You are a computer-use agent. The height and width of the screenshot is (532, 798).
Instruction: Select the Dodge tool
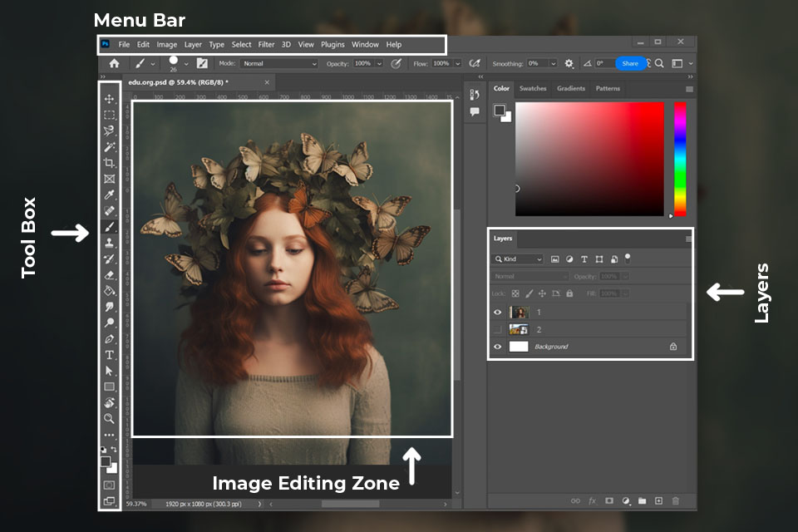pyautogui.click(x=109, y=323)
